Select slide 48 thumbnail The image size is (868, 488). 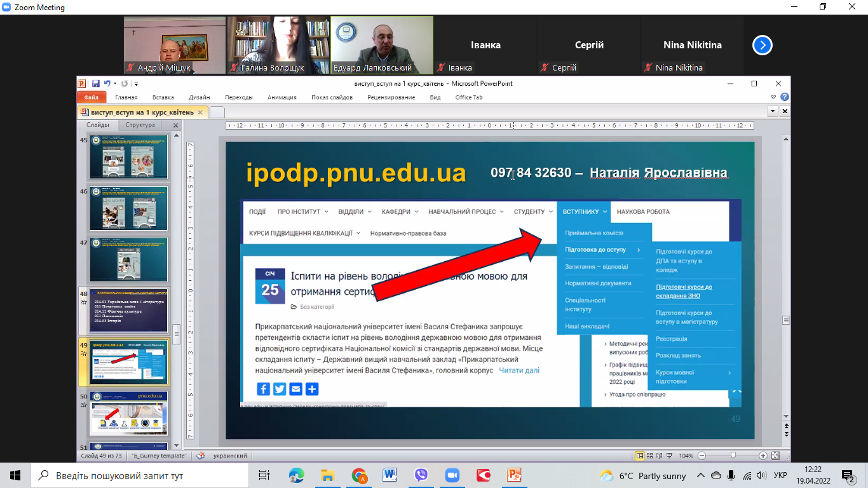(x=129, y=311)
